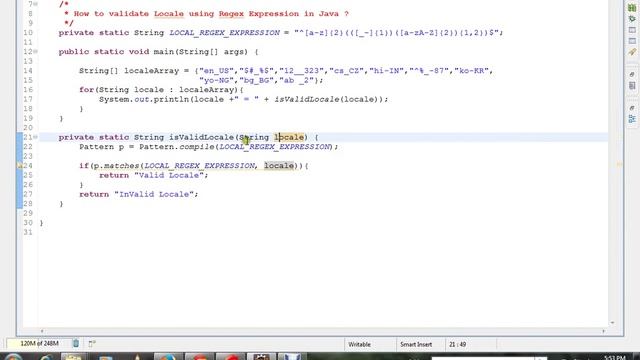Screen dimensions: 640x360
Task: Run garbage collector via trash can icon
Action: tap(76, 344)
